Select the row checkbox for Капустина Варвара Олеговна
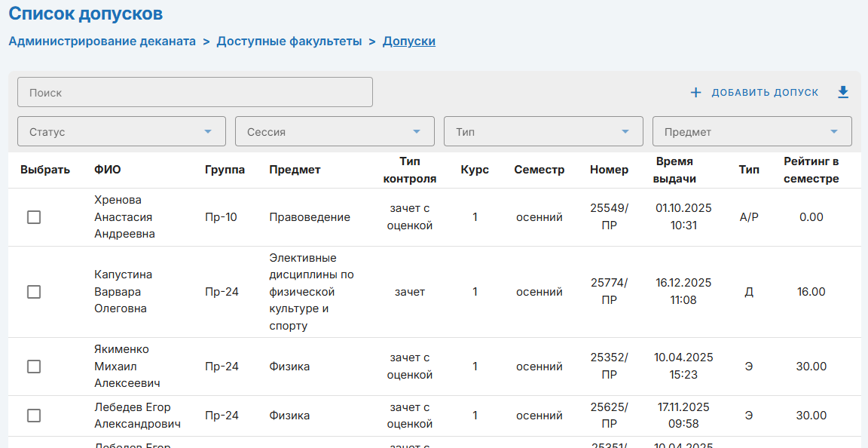 (x=34, y=292)
